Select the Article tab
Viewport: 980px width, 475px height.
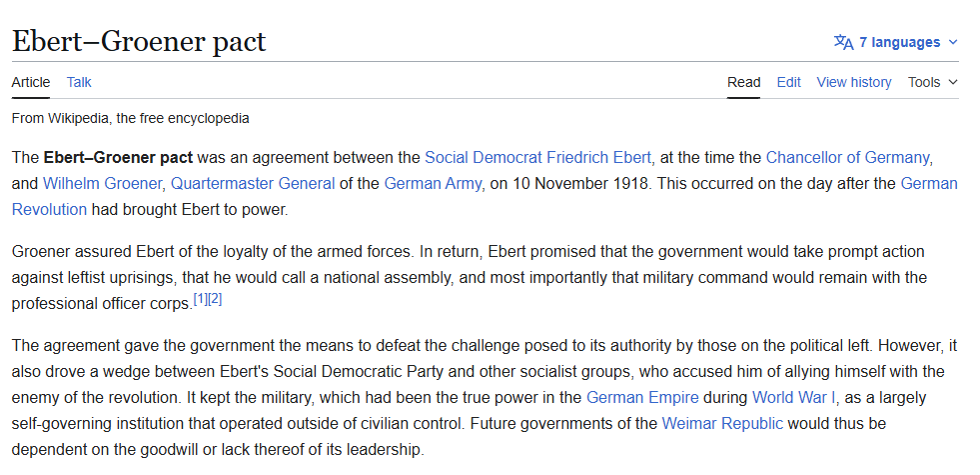(31, 82)
